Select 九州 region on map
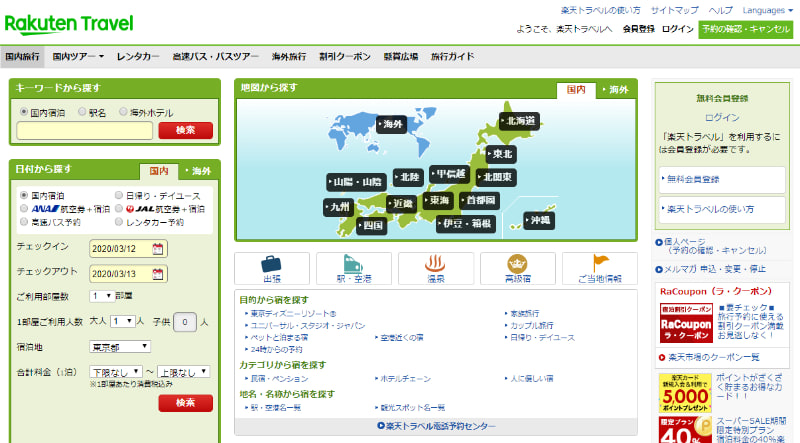Screen dimensions: 800x443 [338, 207]
